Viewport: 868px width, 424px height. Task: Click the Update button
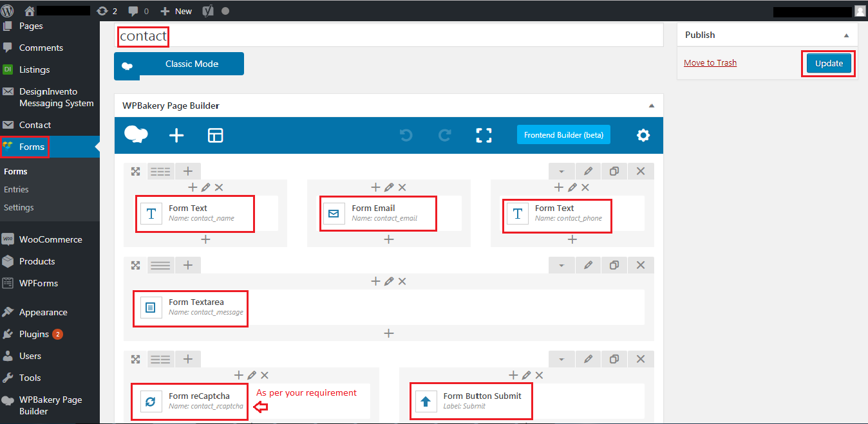point(829,63)
